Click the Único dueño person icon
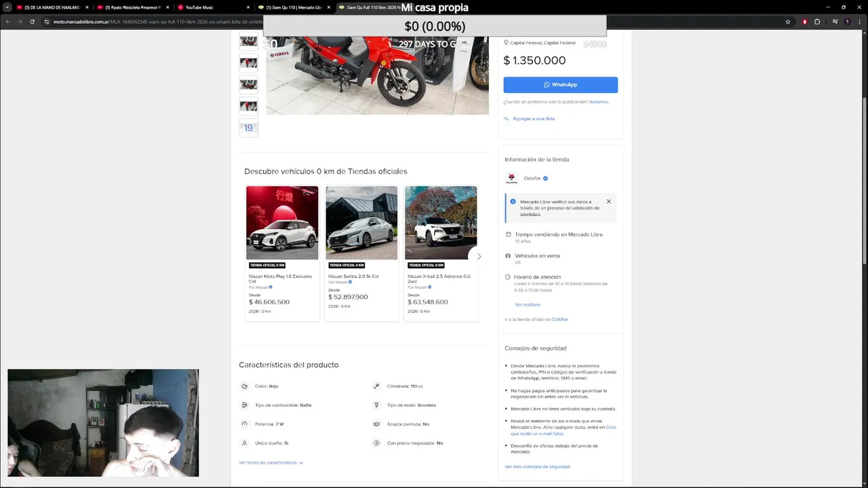The height and width of the screenshot is (488, 868). [x=244, y=443]
